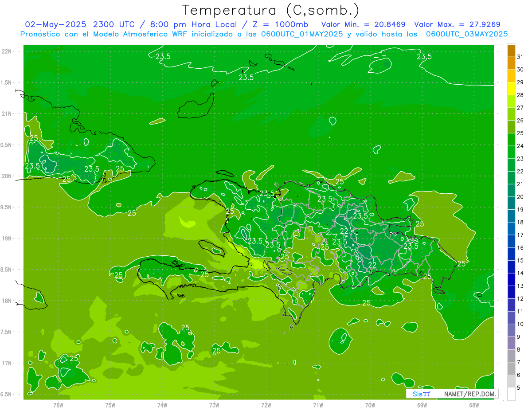The image size is (532, 411).
Task: Click the yellow swatch between 28 and 29
Action: pyautogui.click(x=511, y=89)
